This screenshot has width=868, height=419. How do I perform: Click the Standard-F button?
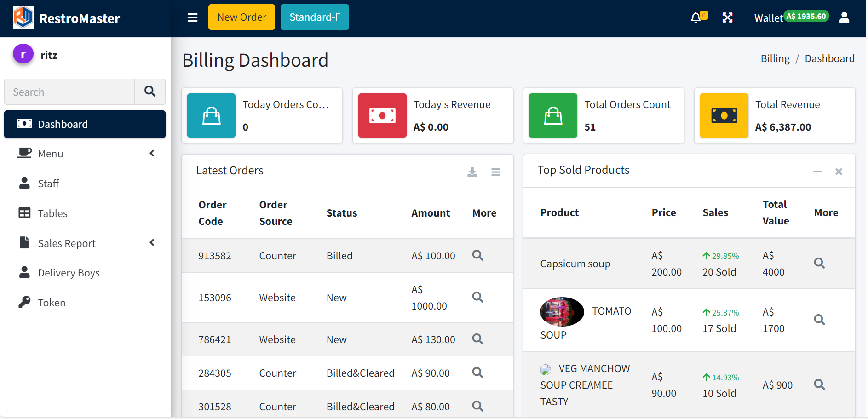(315, 17)
